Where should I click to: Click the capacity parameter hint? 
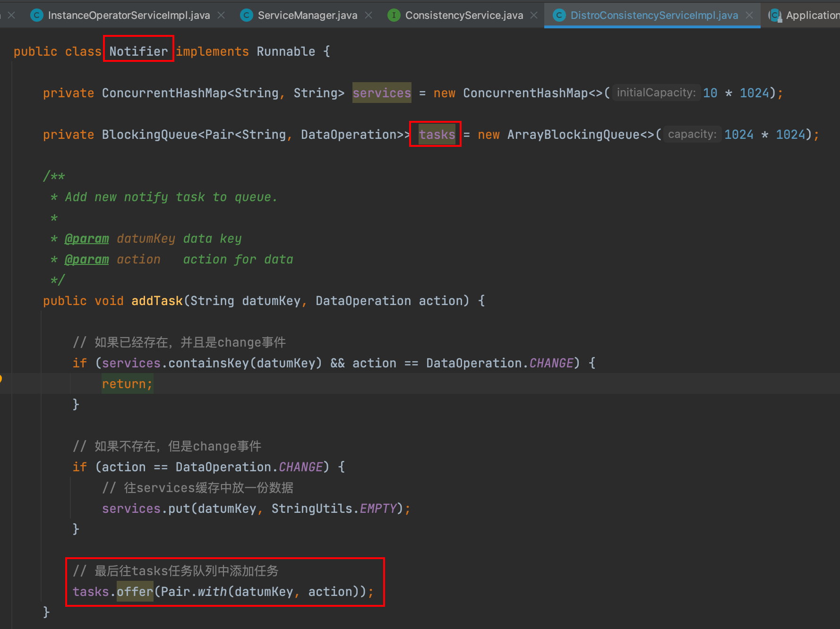click(x=692, y=134)
